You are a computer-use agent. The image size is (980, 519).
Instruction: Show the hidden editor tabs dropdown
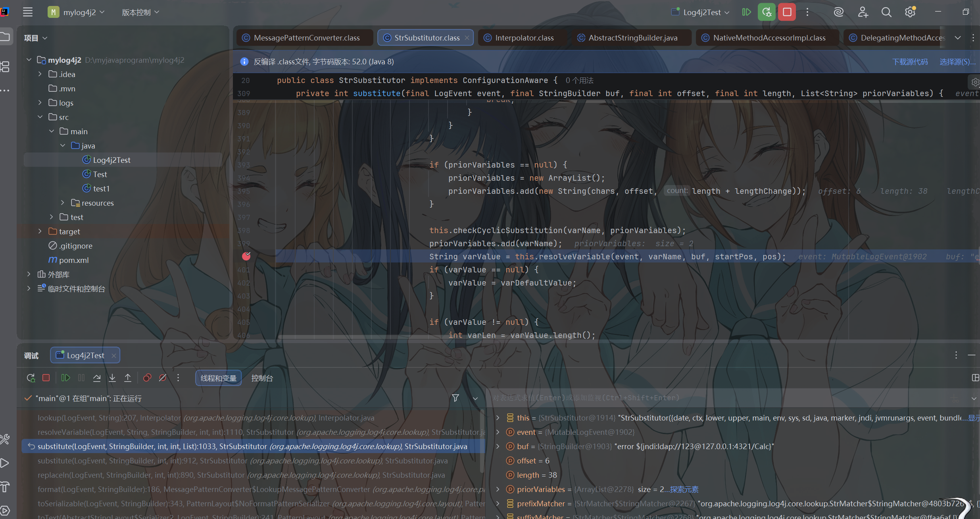tap(957, 38)
